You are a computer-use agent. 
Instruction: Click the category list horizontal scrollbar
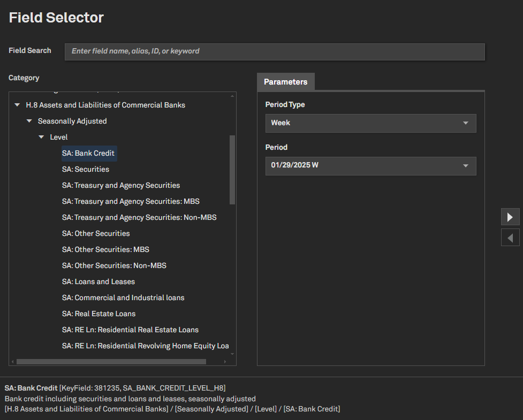tap(111, 362)
